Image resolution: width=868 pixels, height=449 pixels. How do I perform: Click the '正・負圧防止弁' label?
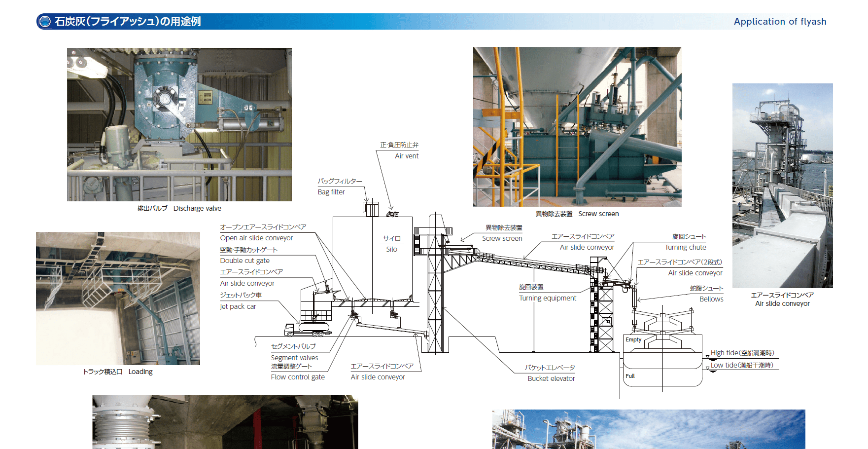[x=399, y=145]
